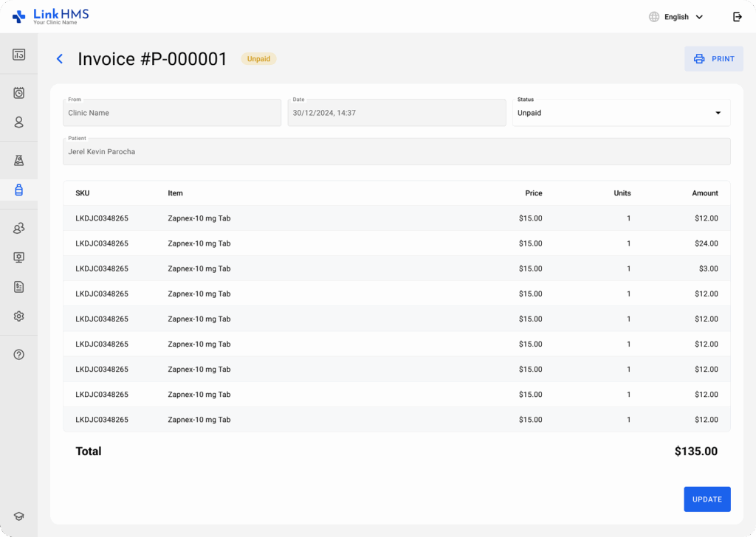The image size is (756, 537).
Task: Click the $3.00 amount cell
Action: click(708, 268)
